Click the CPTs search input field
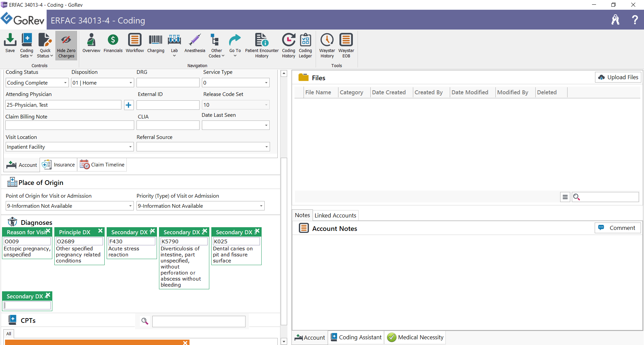This screenshot has width=644, height=345. click(x=199, y=321)
